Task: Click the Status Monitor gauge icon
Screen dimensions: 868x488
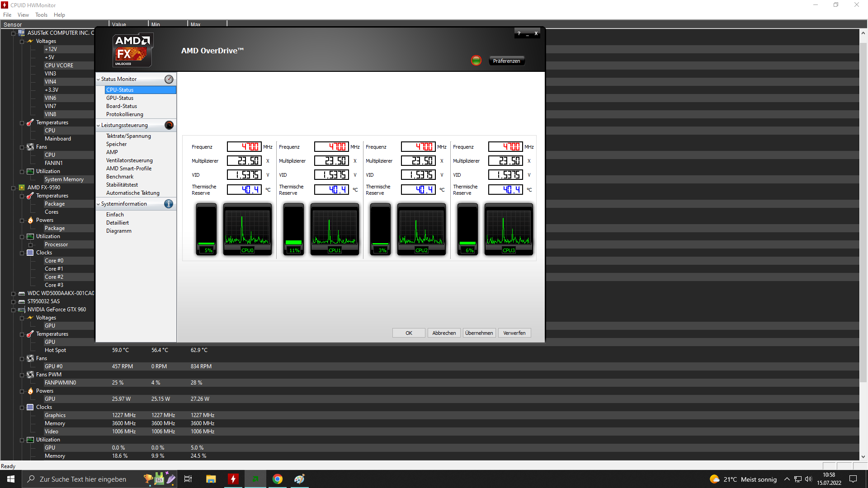Action: coord(169,79)
